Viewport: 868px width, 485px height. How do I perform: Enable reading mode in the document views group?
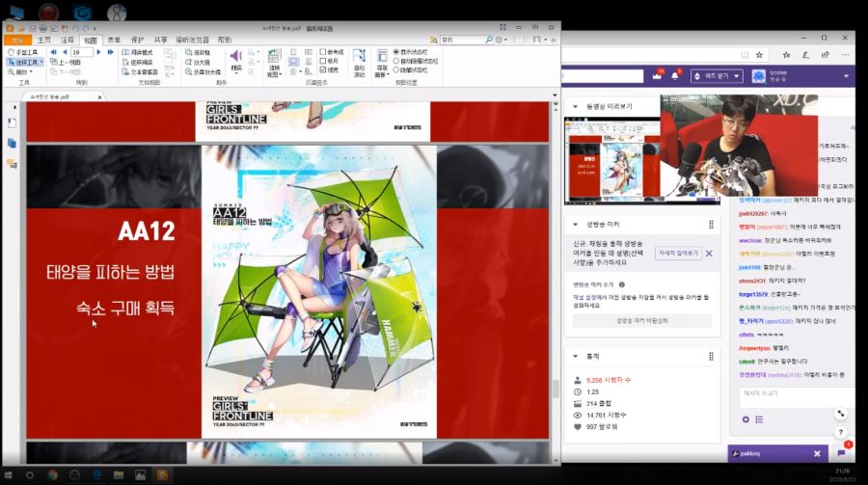tap(137, 52)
